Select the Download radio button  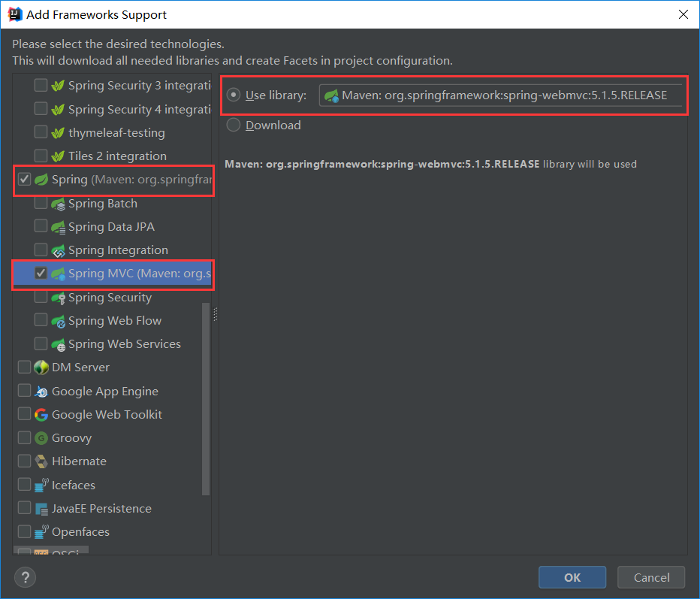[234, 125]
